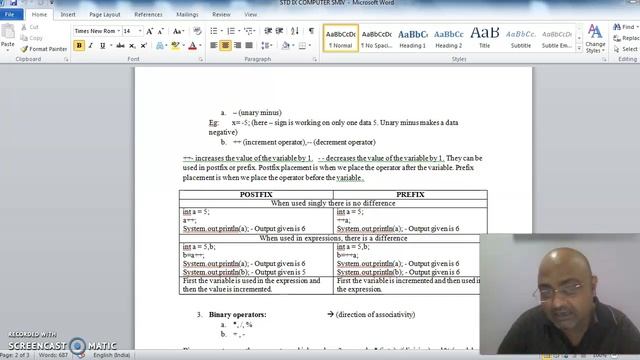Open the font size dropdown
This screenshot has width=640, height=360.
tap(140, 31)
